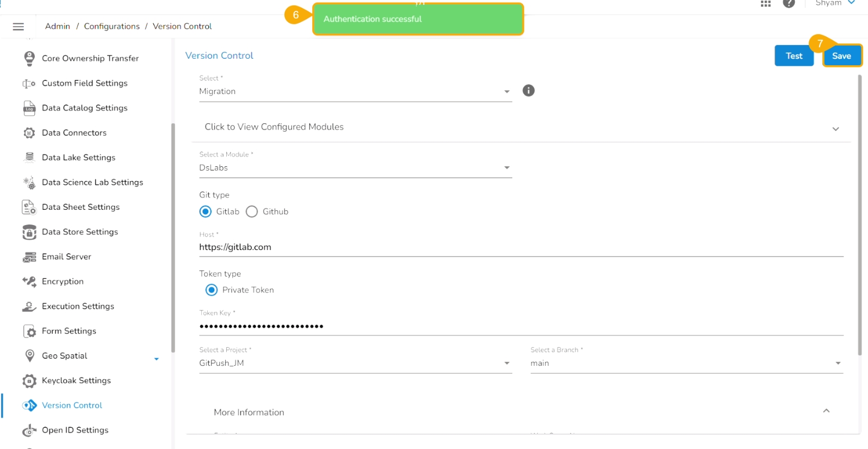Open the apps grid icon
The image size is (868, 449).
(765, 4)
